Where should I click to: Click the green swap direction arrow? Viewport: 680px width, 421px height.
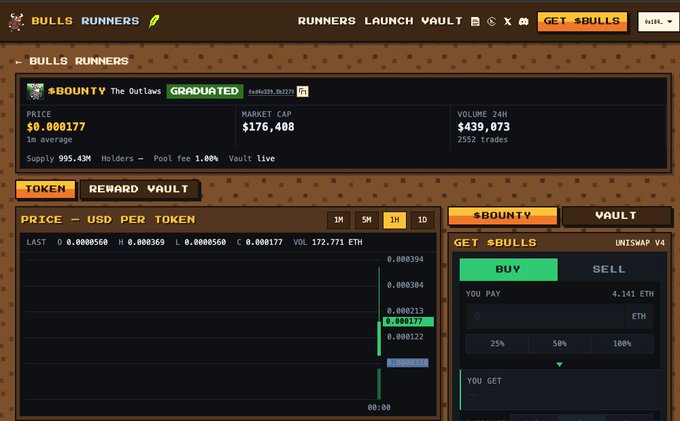[x=559, y=364]
